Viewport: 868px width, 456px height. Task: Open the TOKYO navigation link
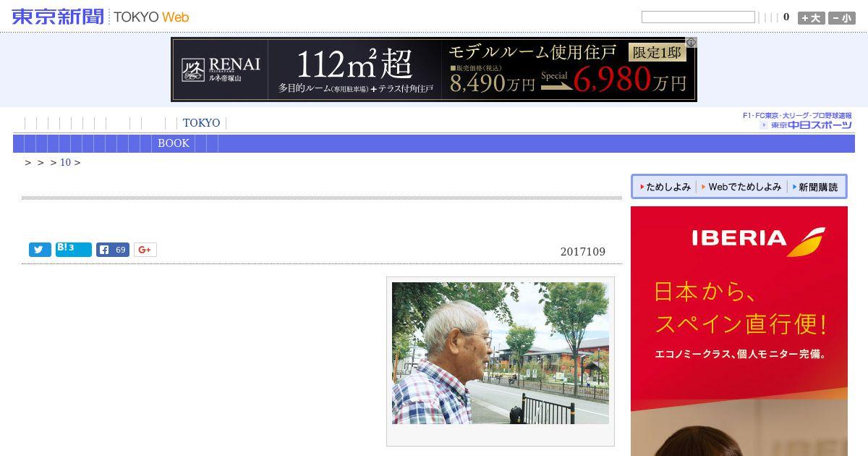201,123
